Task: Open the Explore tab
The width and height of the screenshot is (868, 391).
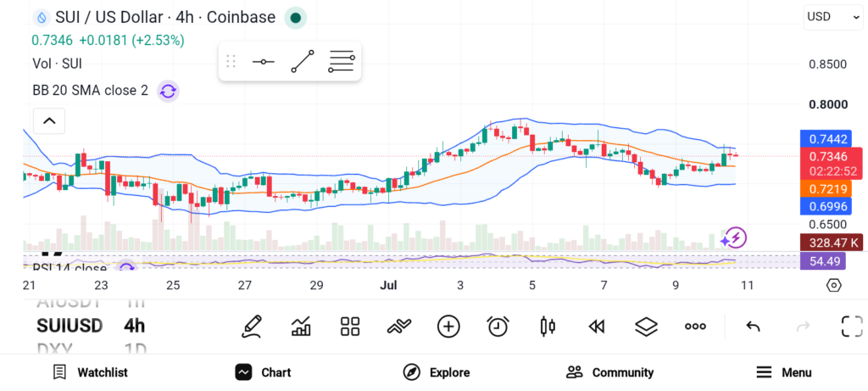Action: (x=437, y=372)
